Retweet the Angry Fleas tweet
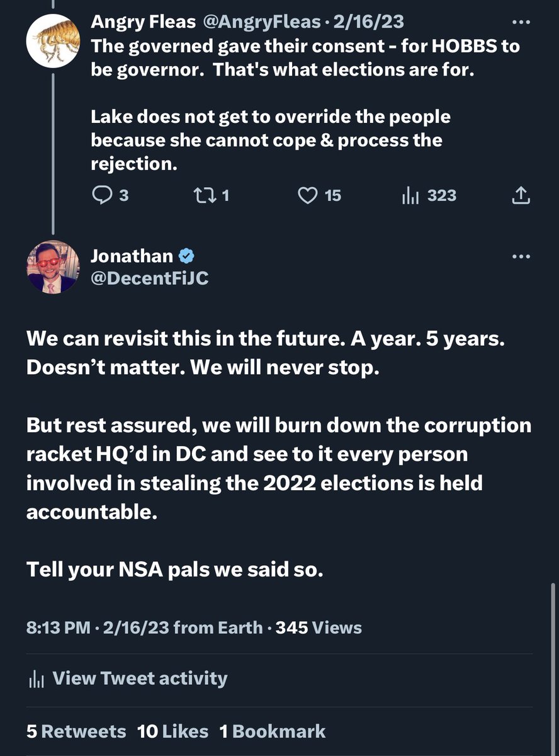Viewport: 559px width, 756px height. (204, 196)
